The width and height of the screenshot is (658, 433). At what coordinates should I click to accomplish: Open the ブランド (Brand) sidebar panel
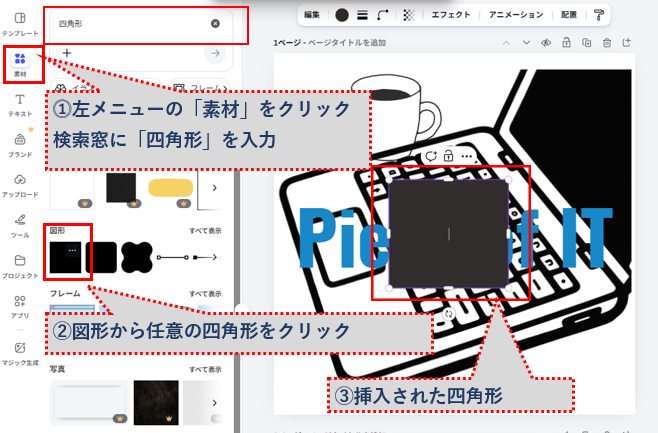tap(20, 146)
